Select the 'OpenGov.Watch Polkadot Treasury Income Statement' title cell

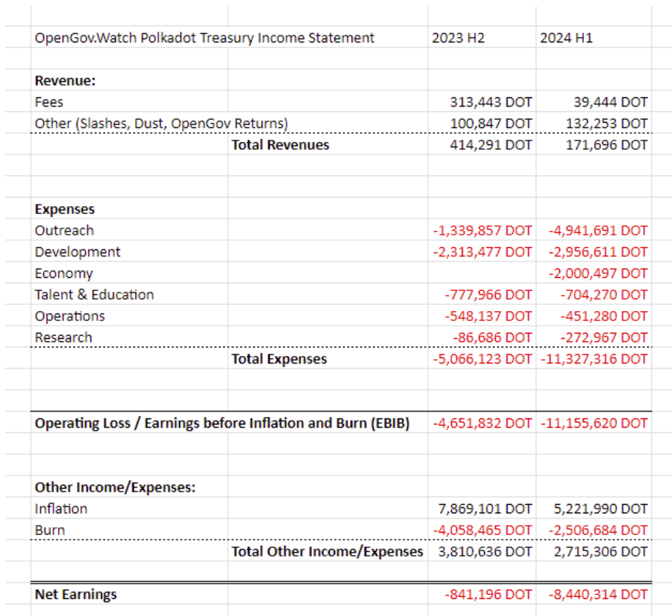point(205,38)
